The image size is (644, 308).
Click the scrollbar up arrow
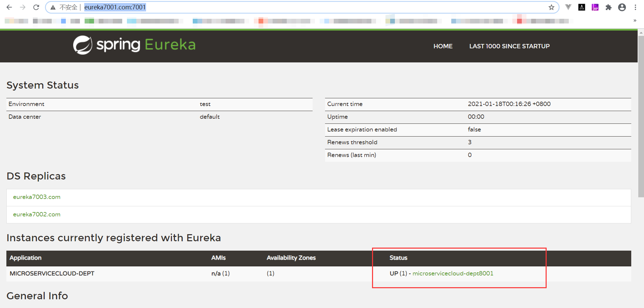(x=641, y=33)
